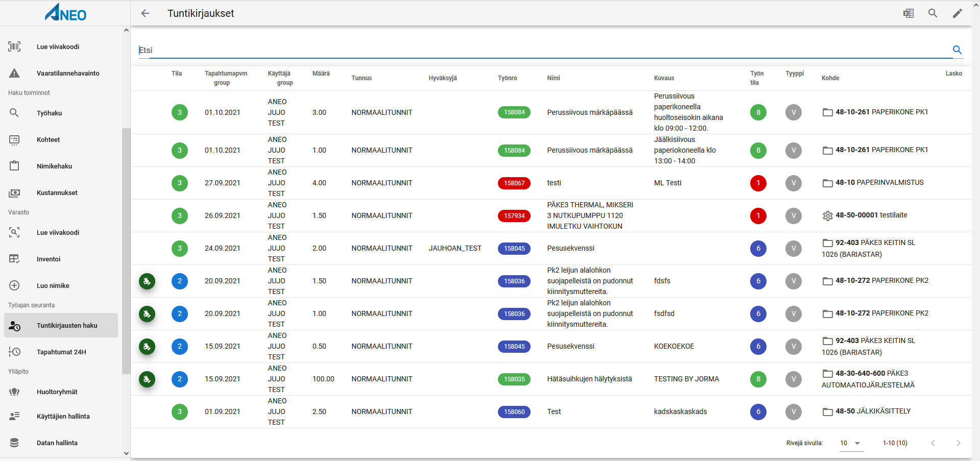Click approve icon on first 20.09.2021 row
980x461 pixels.
[x=147, y=281]
